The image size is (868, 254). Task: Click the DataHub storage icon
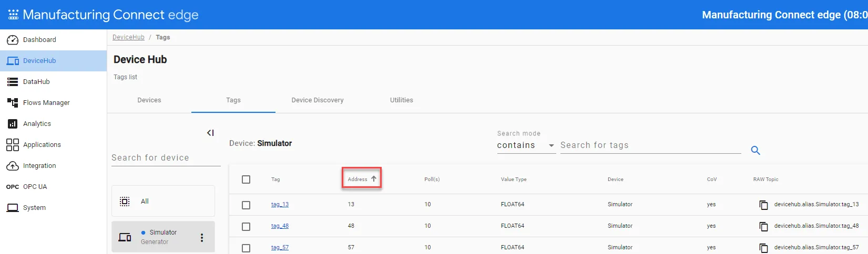(x=13, y=82)
